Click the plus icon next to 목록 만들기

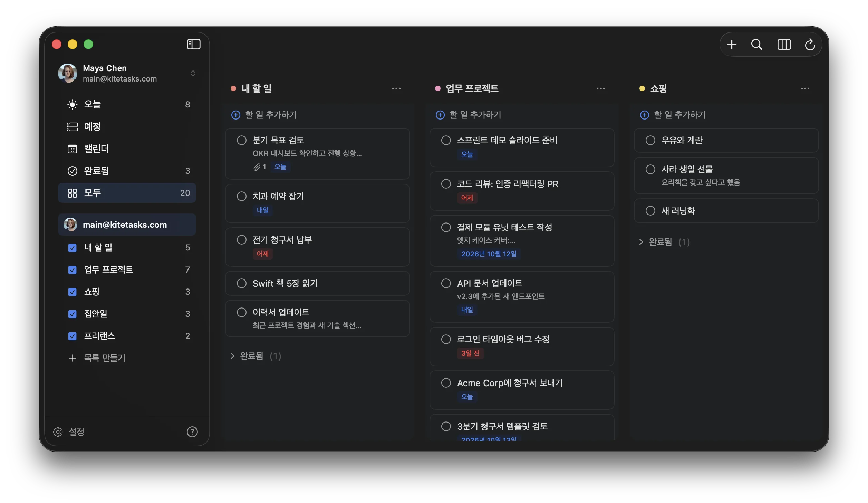[73, 358]
